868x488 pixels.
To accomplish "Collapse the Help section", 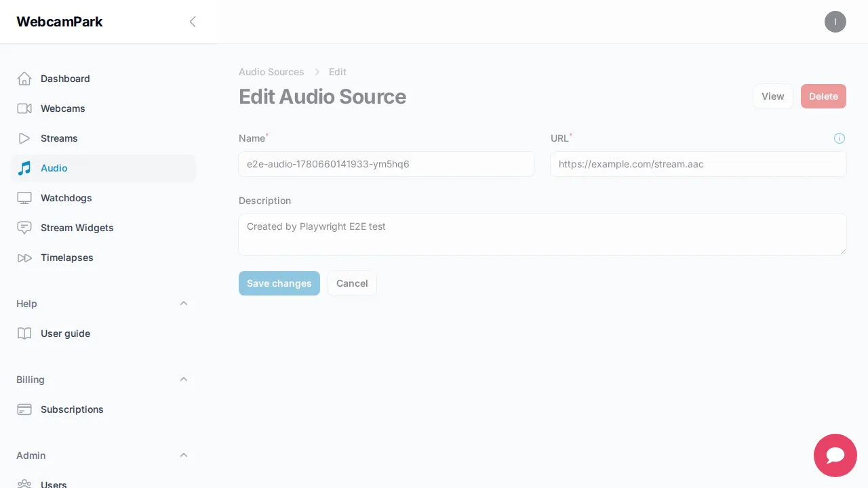I will 184,304.
